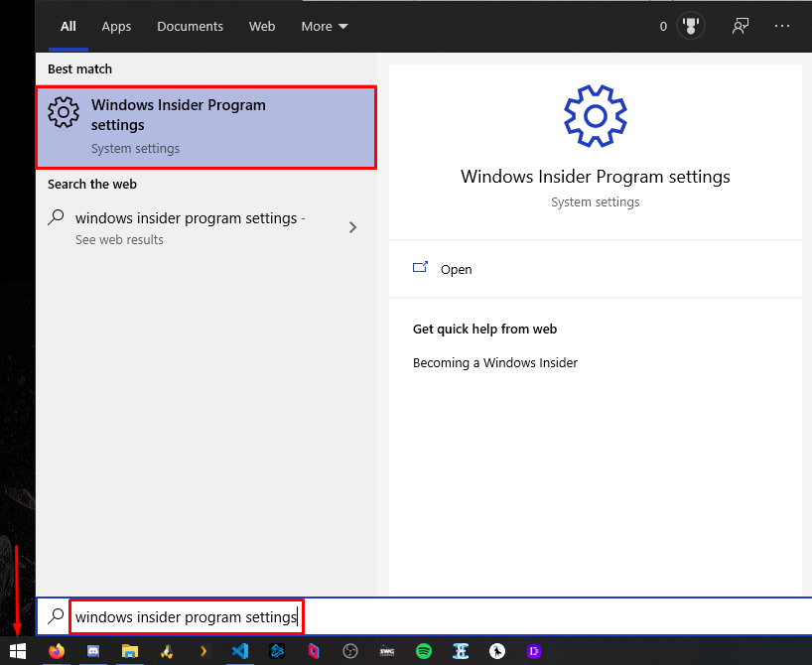Filter results by Documents tab
Viewport: 812px width, 665px height.
(x=190, y=27)
